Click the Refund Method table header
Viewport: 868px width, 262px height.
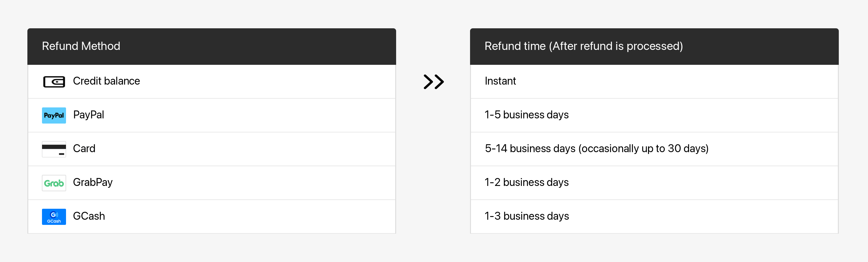(x=81, y=46)
